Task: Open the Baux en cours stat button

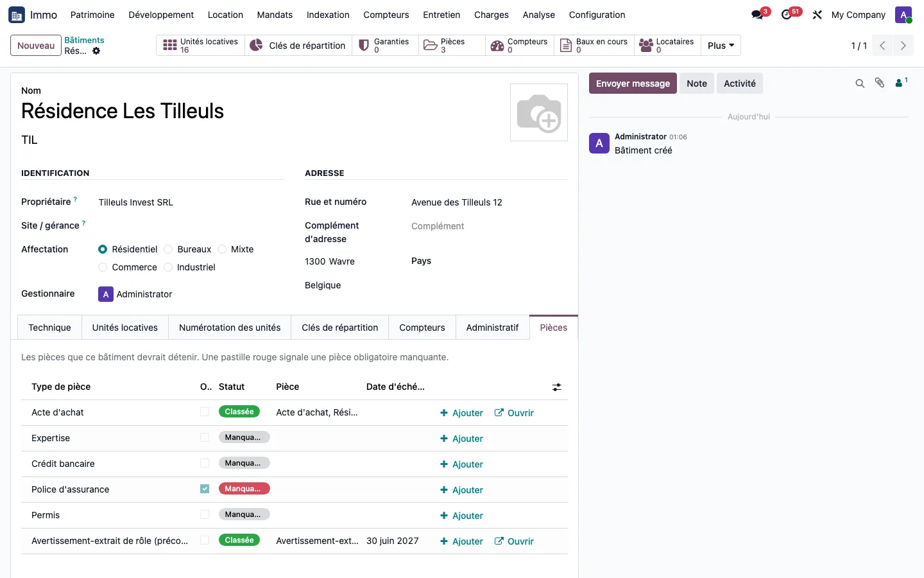Action: point(594,46)
